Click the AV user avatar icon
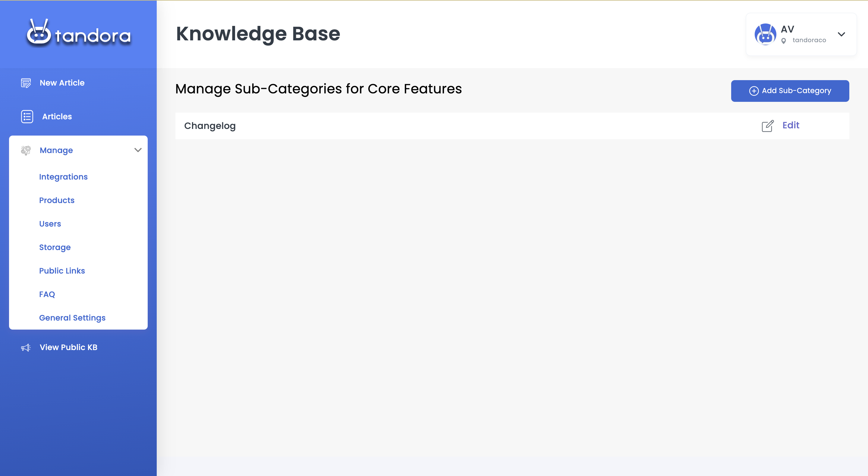The width and height of the screenshot is (868, 476). [765, 34]
